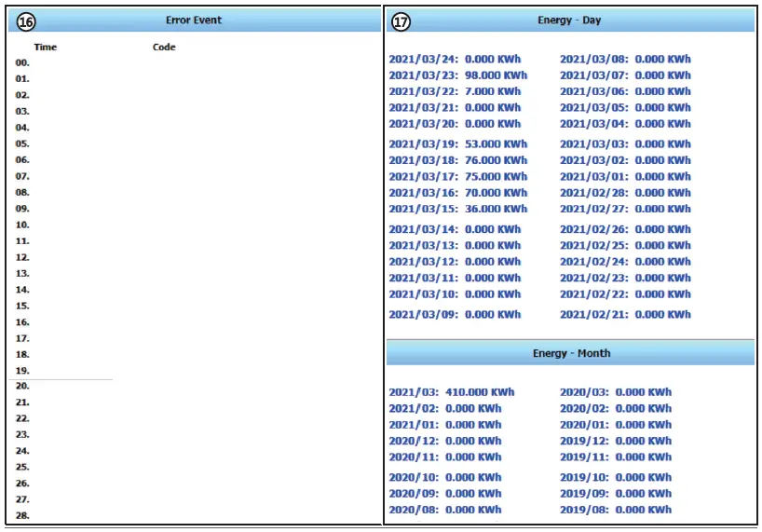
Task: Click the 2021/02/24 daily energy entry
Action: [625, 262]
